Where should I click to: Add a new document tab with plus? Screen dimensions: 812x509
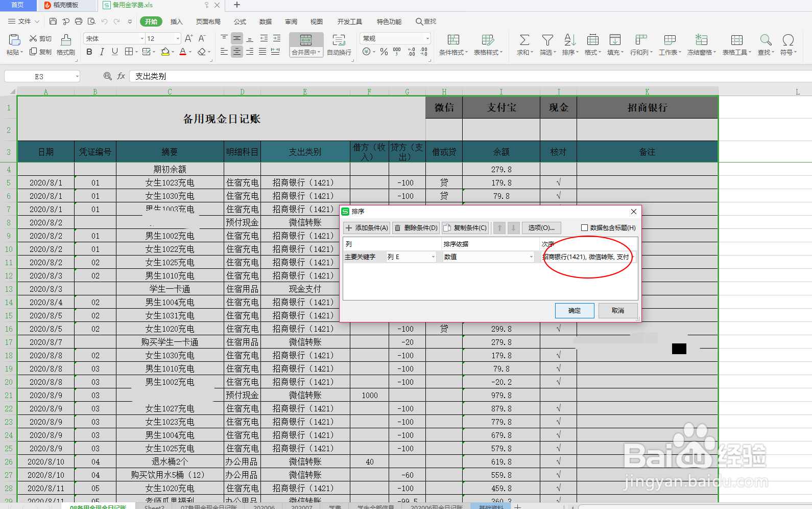[237, 5]
